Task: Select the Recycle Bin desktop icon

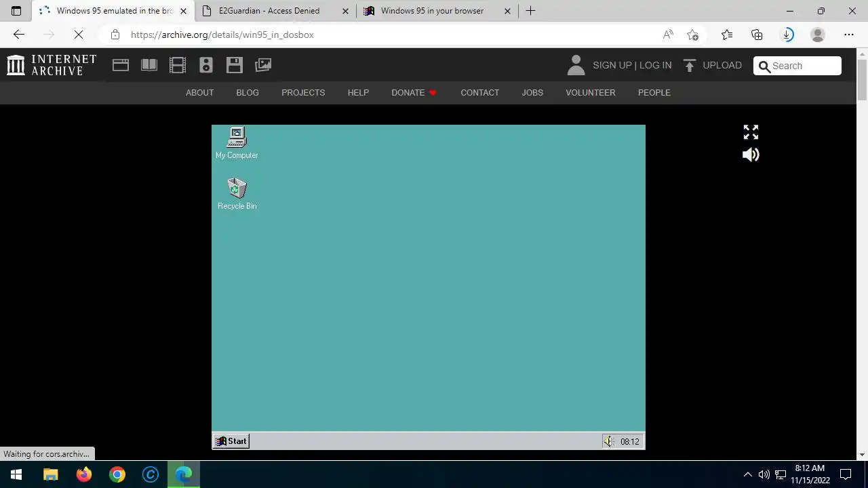Action: click(237, 194)
